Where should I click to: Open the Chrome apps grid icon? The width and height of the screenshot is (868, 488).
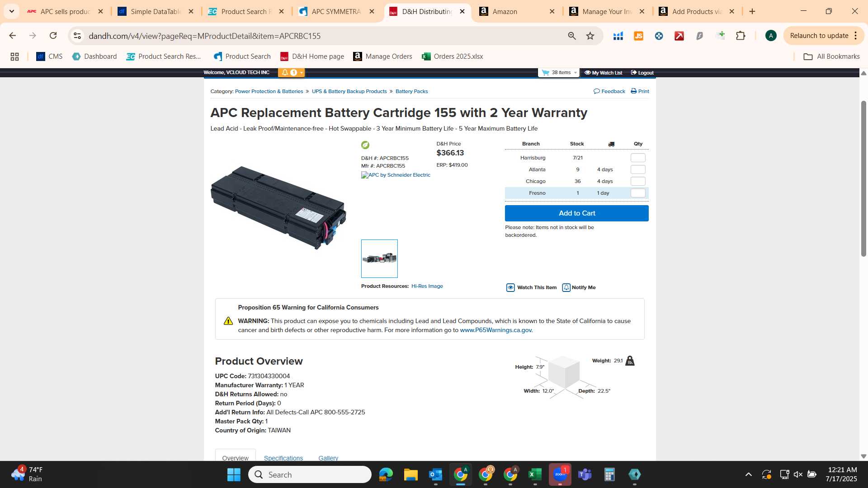click(14, 56)
